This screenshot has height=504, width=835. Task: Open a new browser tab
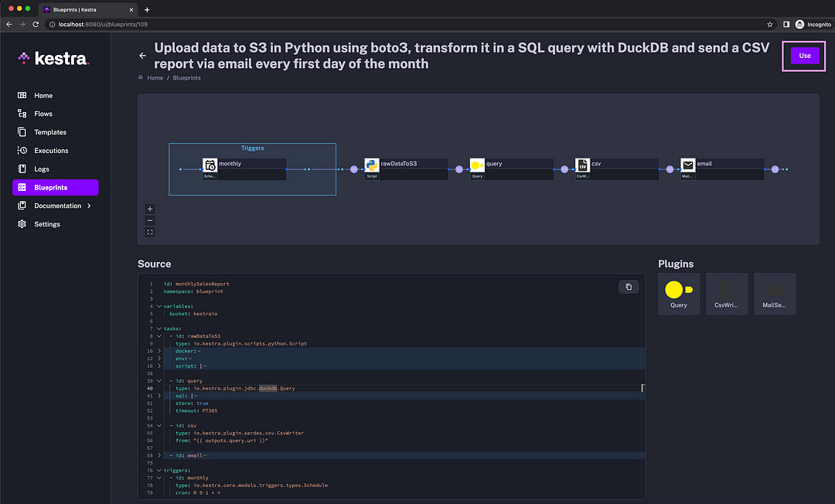click(147, 9)
